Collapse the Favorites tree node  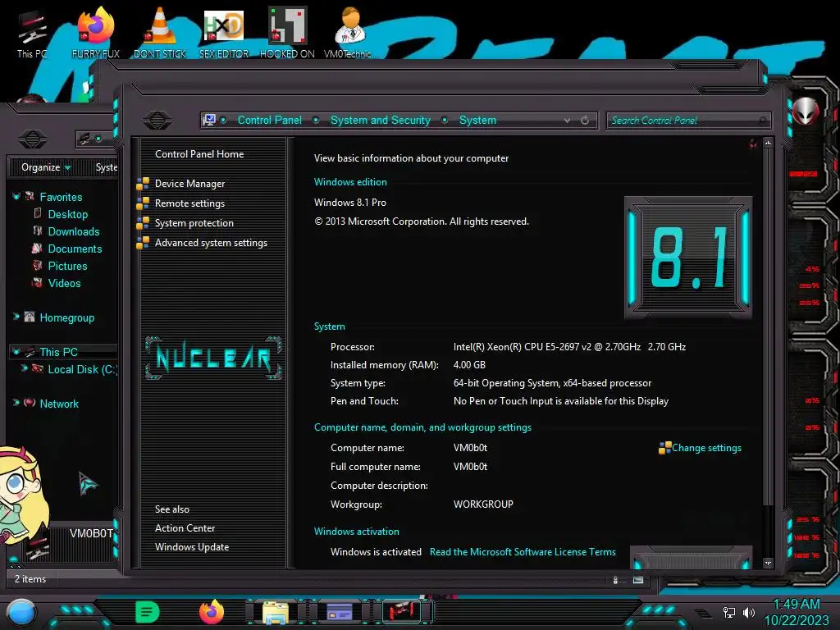point(16,197)
